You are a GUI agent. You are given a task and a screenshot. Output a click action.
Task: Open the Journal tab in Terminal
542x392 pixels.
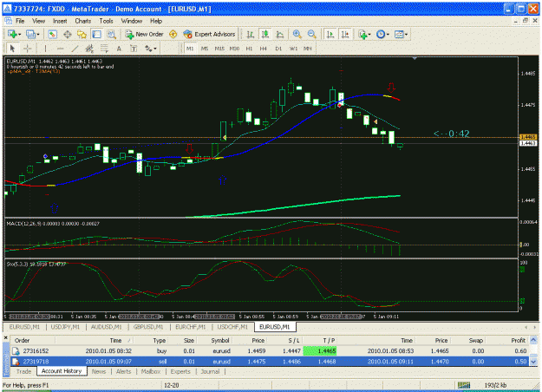pos(210,371)
